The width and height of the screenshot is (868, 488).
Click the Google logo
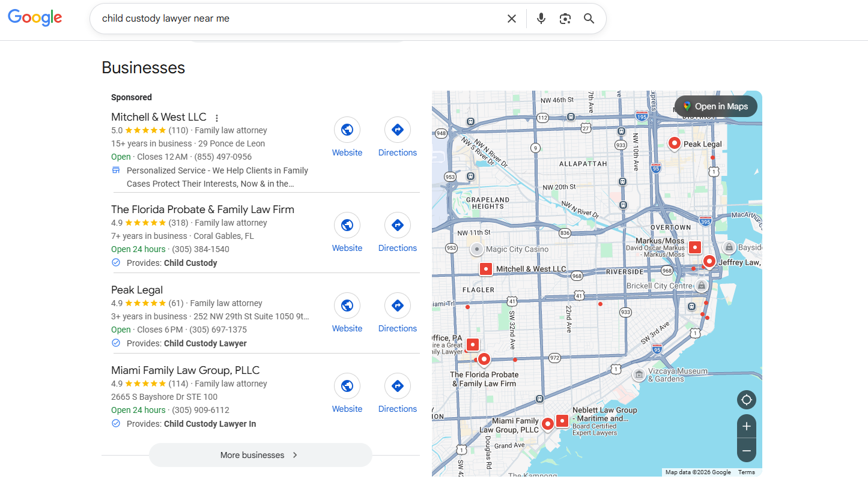35,18
